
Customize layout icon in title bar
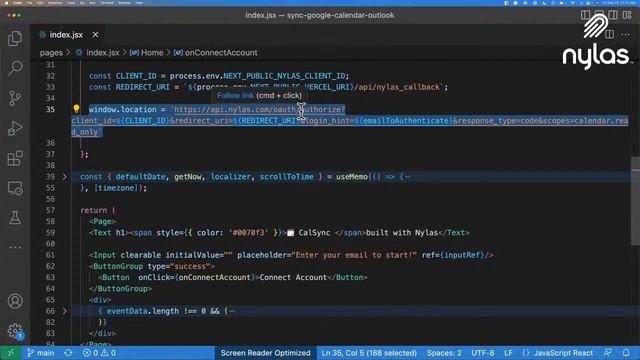coord(627,15)
